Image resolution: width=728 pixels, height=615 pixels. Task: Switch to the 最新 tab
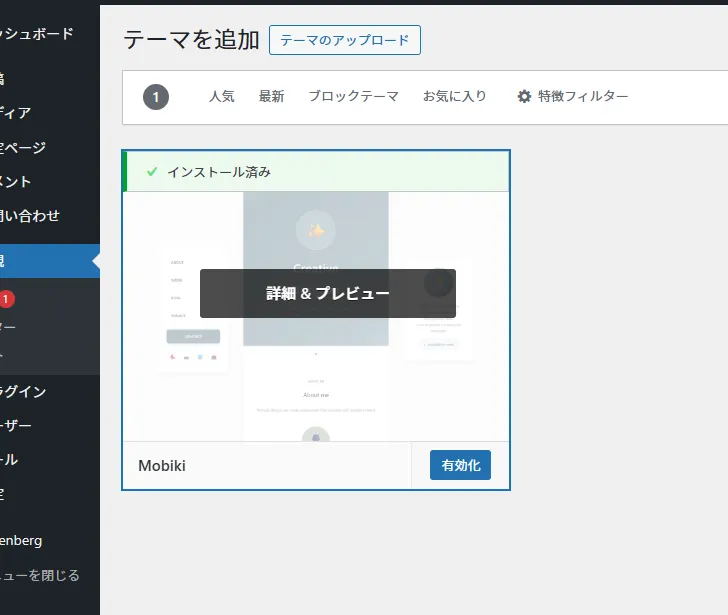pos(271,97)
